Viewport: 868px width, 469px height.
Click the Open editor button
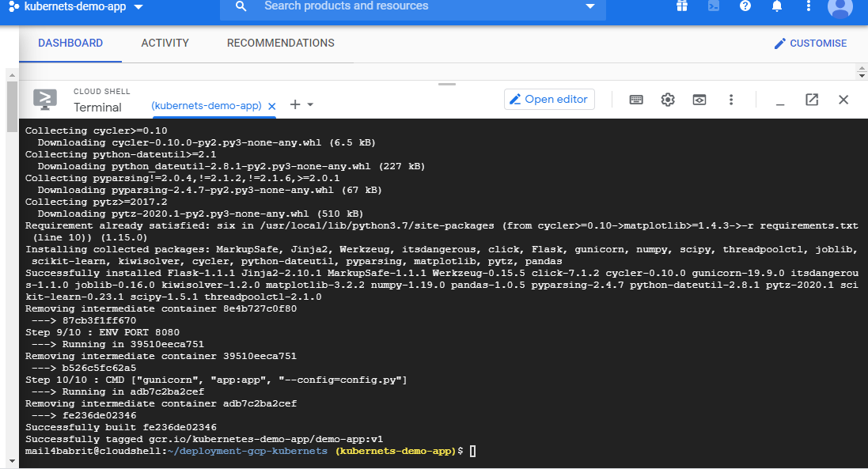click(549, 99)
